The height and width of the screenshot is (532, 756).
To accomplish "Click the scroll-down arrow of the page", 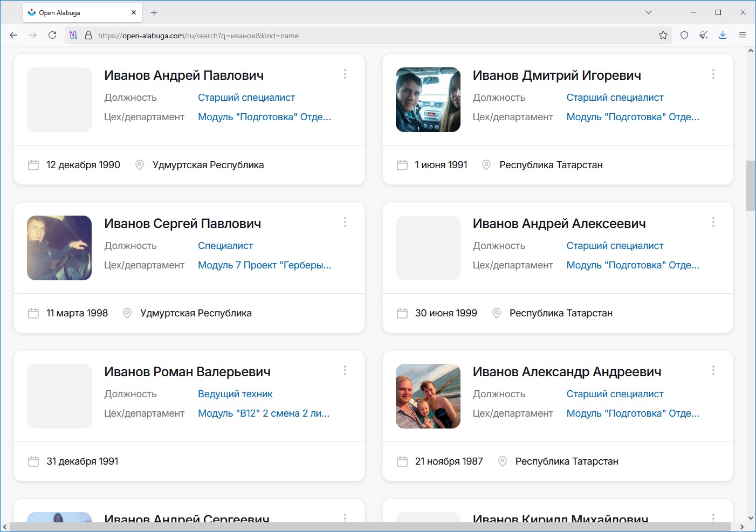I will pos(751,518).
